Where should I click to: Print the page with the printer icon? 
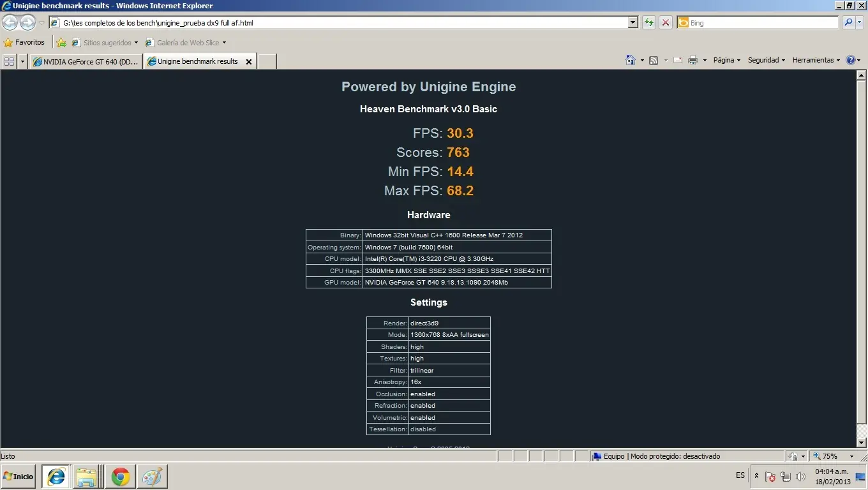coord(693,61)
